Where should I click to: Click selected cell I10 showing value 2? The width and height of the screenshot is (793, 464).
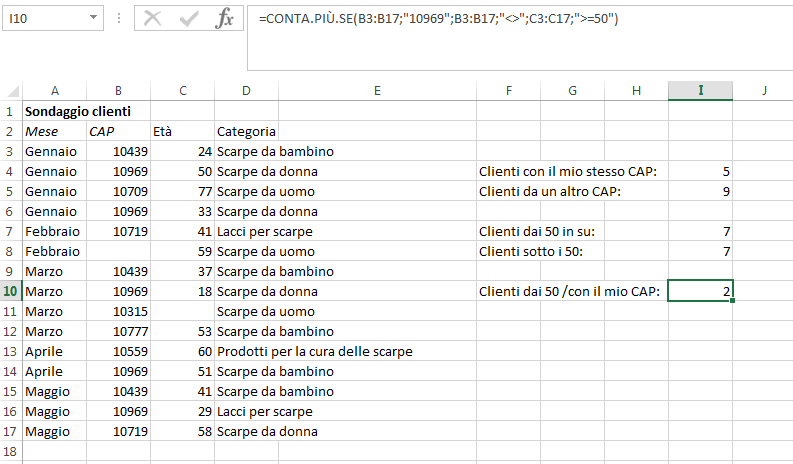700,291
